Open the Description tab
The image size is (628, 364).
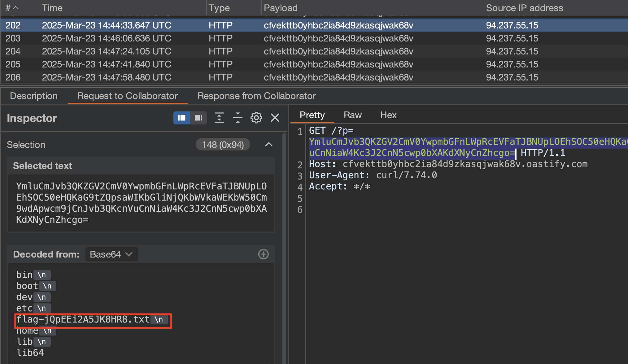point(34,96)
